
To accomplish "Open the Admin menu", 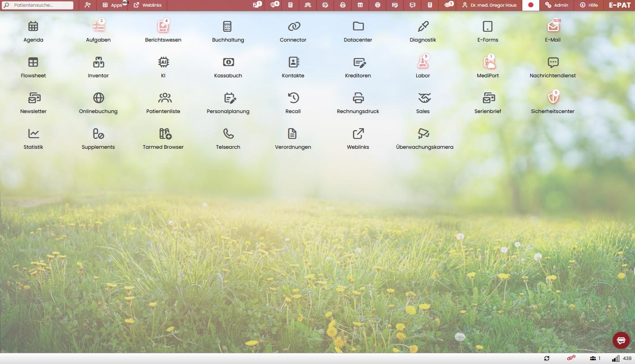I will click(556, 5).
